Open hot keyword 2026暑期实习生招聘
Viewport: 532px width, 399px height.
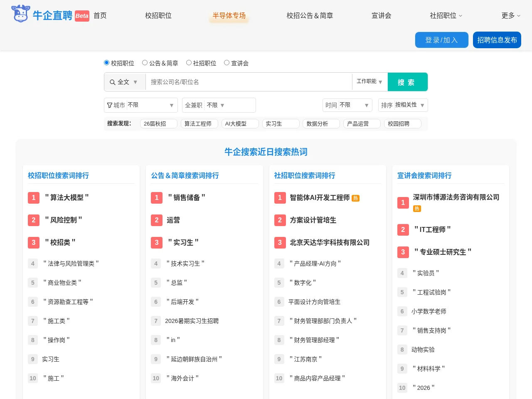point(192,321)
